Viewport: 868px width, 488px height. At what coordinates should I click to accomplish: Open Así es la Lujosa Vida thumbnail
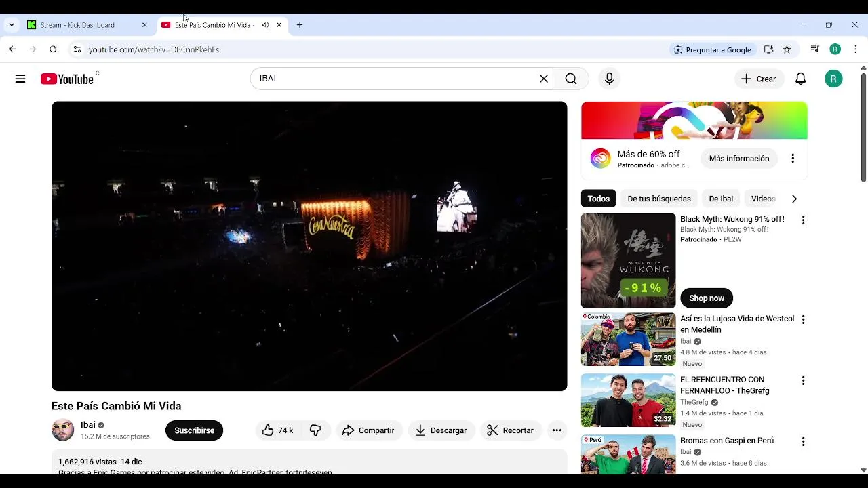pos(629,340)
